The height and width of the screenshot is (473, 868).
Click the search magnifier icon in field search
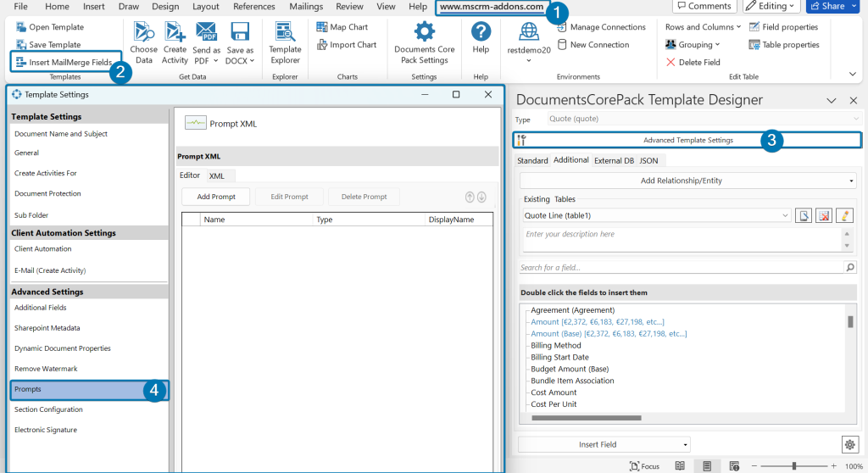[849, 268]
